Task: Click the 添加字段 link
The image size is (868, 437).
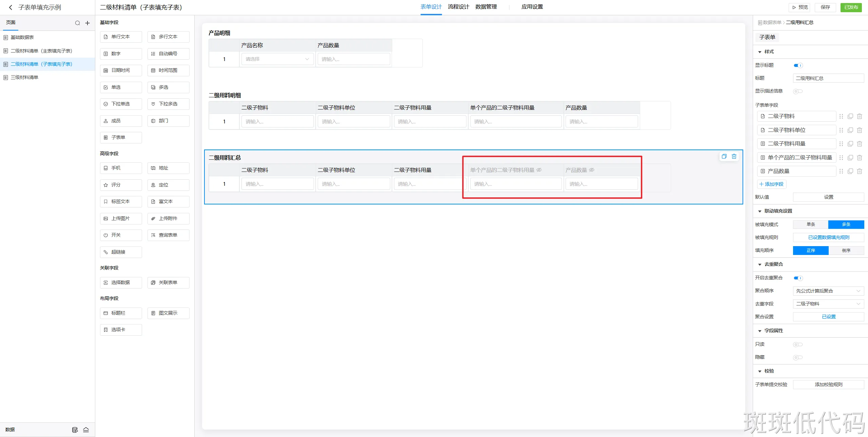Action: point(771,184)
